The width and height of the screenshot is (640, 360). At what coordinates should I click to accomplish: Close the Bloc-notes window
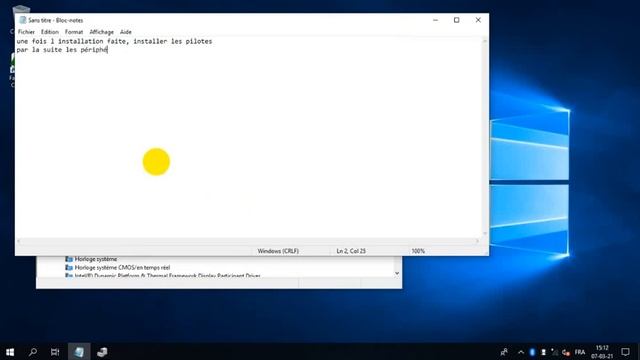[x=478, y=20]
